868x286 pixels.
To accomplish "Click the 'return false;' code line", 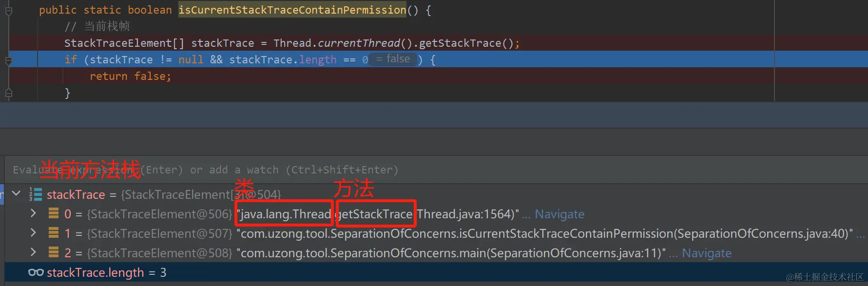I will click(130, 76).
